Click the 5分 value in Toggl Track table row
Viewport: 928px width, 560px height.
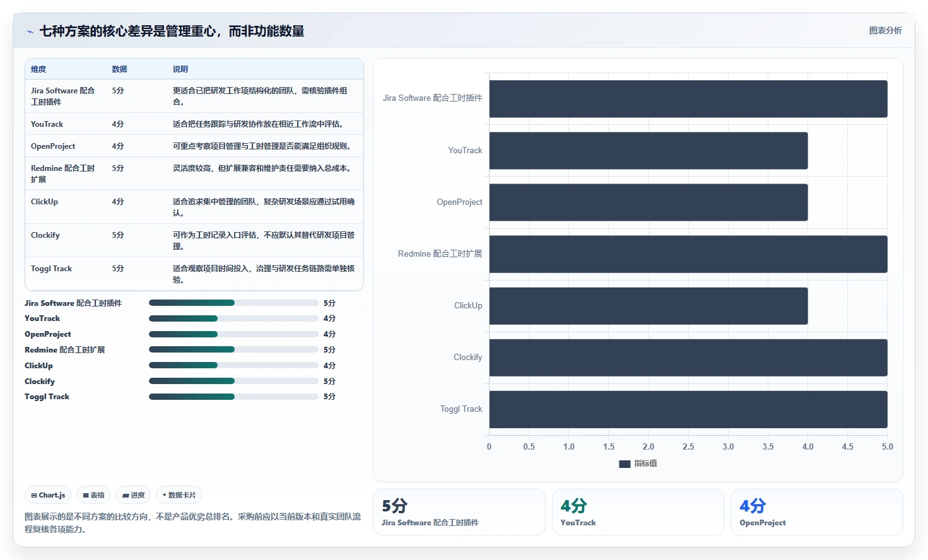118,269
